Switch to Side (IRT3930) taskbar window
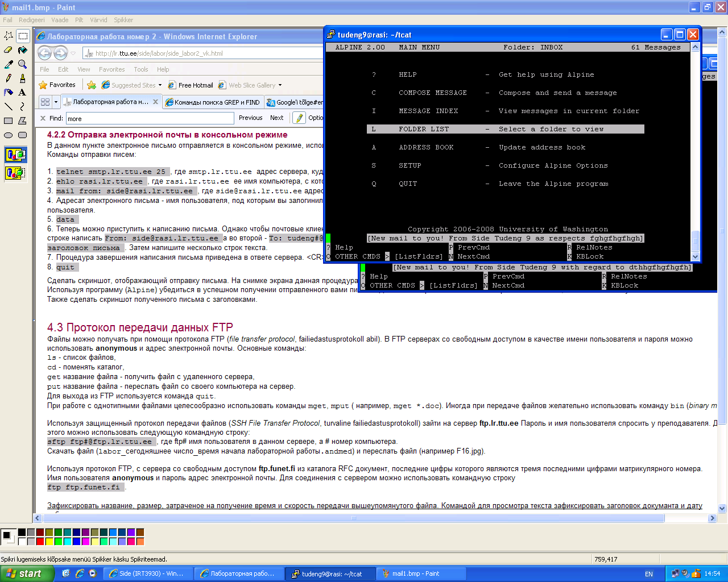 point(147,573)
